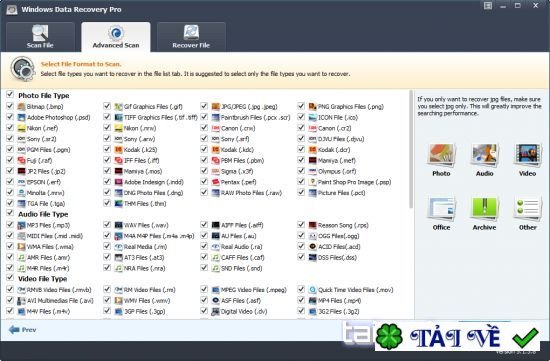550x361 pixels.
Task: Click the Digital Video (.dv) icon
Action: pyautogui.click(x=215, y=311)
